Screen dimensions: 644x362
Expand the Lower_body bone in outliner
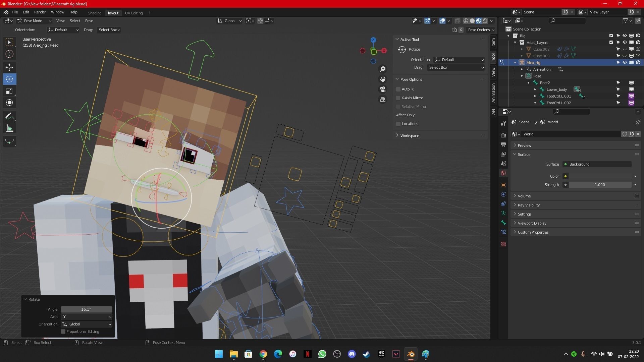tap(535, 89)
